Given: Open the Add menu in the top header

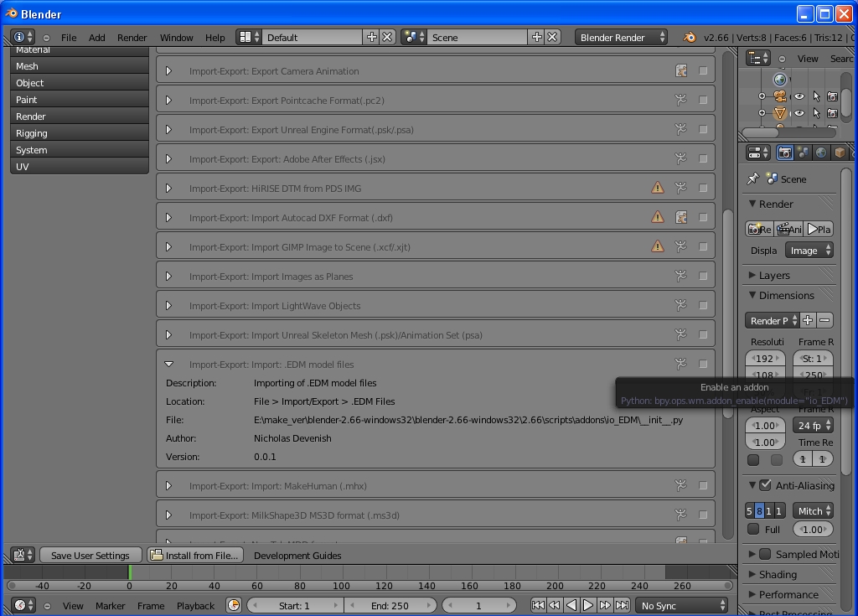Looking at the screenshot, I should [x=97, y=37].
